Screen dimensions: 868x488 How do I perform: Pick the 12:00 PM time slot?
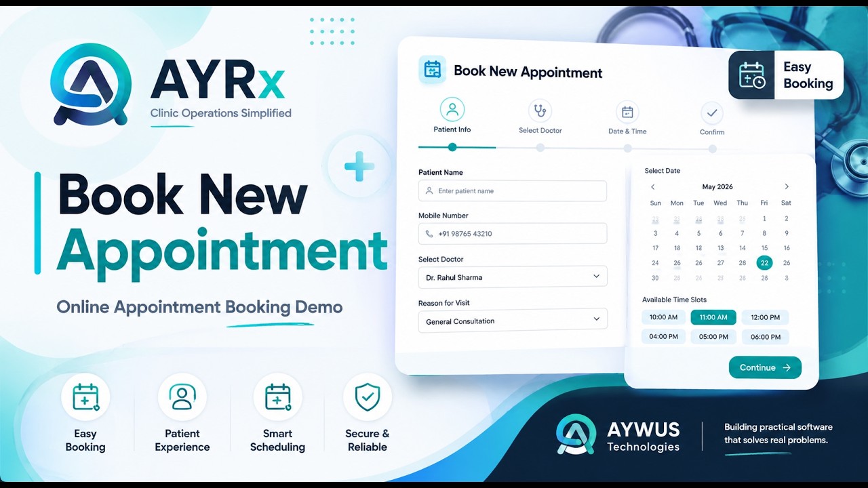tap(765, 317)
